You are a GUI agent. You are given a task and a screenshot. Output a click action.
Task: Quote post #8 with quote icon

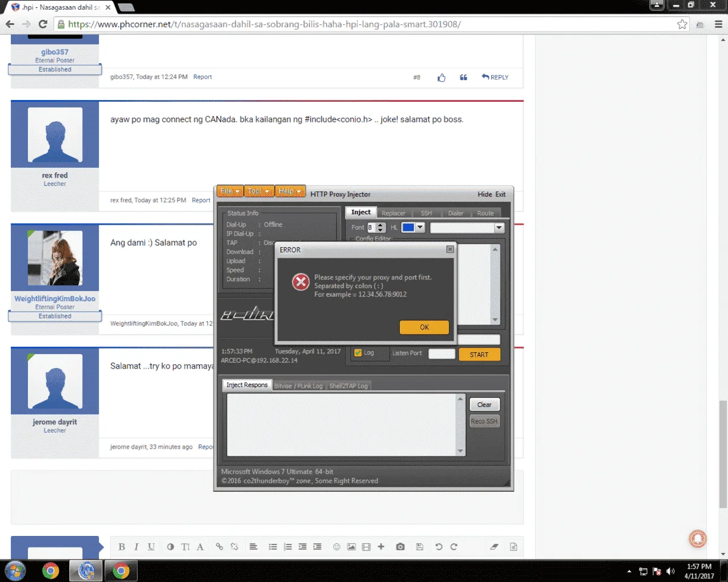click(463, 78)
